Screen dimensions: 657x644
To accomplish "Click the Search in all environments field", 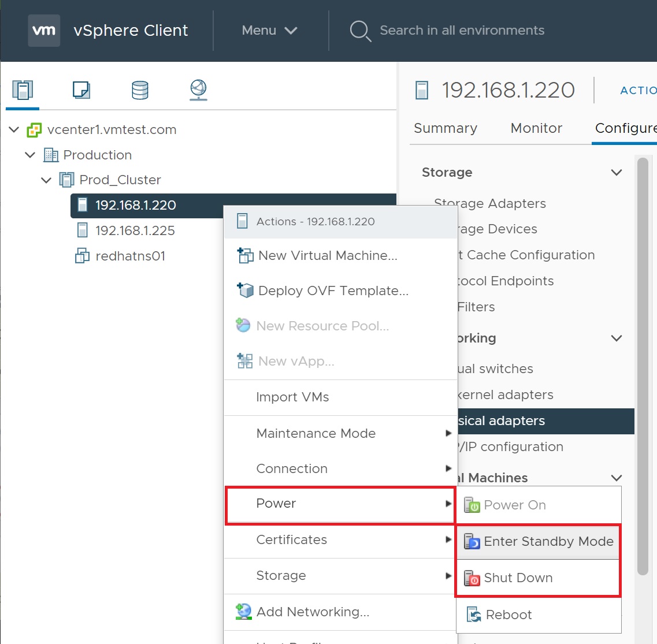I will tap(462, 31).
